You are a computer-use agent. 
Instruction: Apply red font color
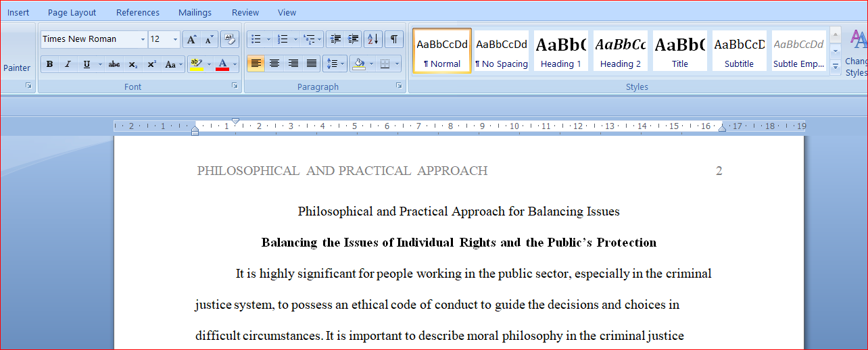[222, 64]
